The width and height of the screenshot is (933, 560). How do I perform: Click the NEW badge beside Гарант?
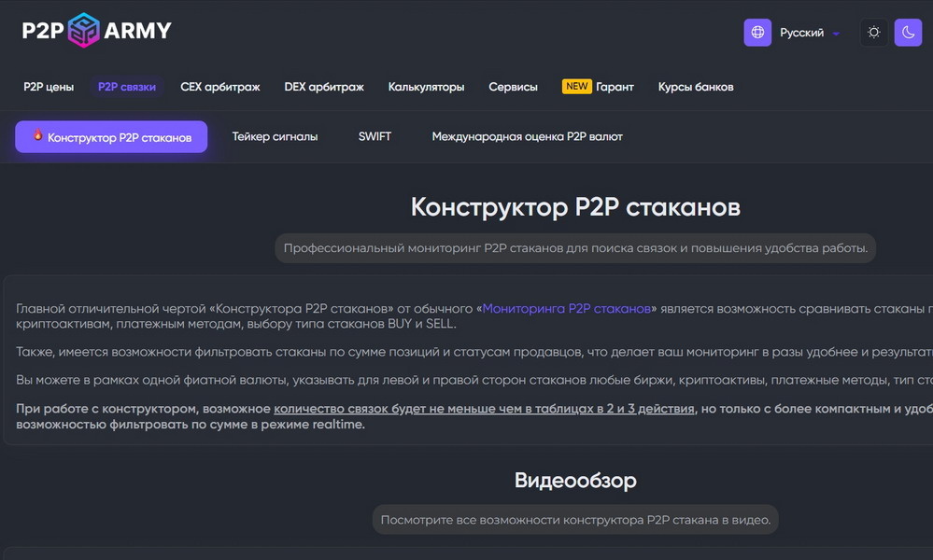(x=576, y=86)
